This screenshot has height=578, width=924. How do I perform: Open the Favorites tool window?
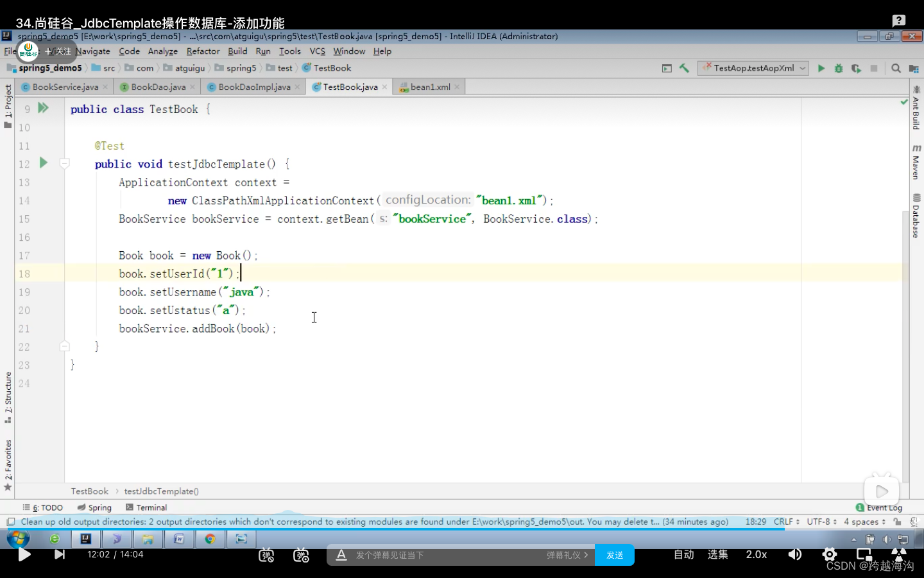pos(8,464)
